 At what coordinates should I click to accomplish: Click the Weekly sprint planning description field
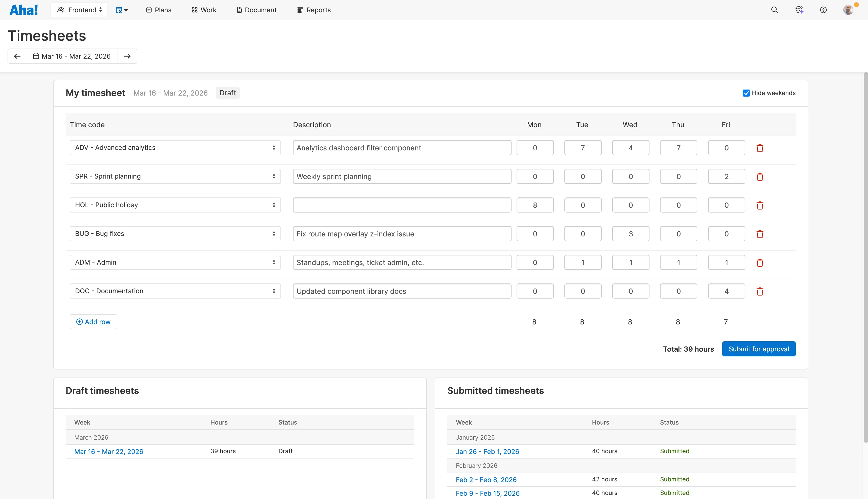click(x=402, y=176)
